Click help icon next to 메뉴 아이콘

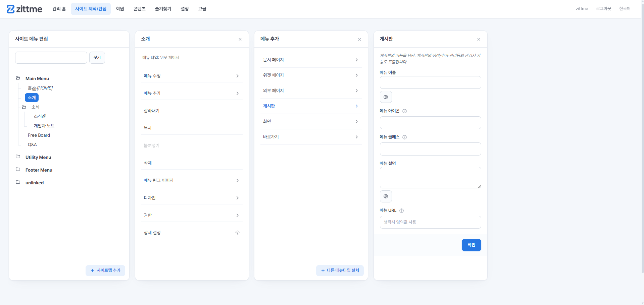point(404,111)
